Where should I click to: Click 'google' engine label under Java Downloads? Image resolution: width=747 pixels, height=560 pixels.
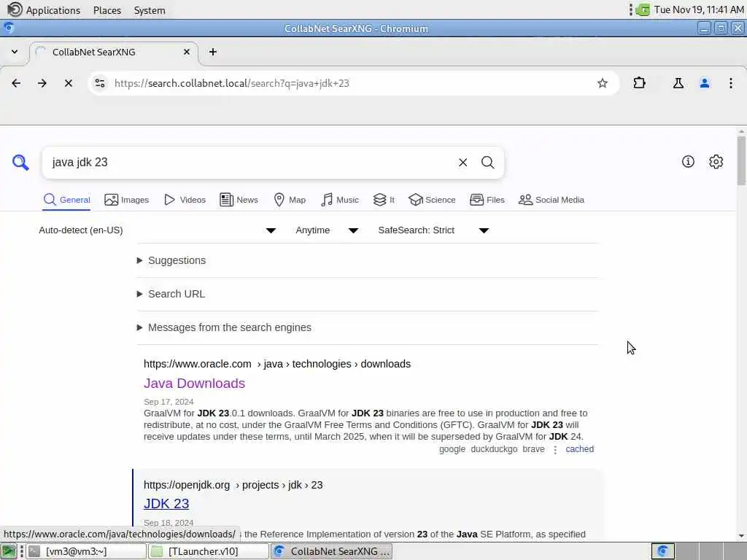coord(452,449)
